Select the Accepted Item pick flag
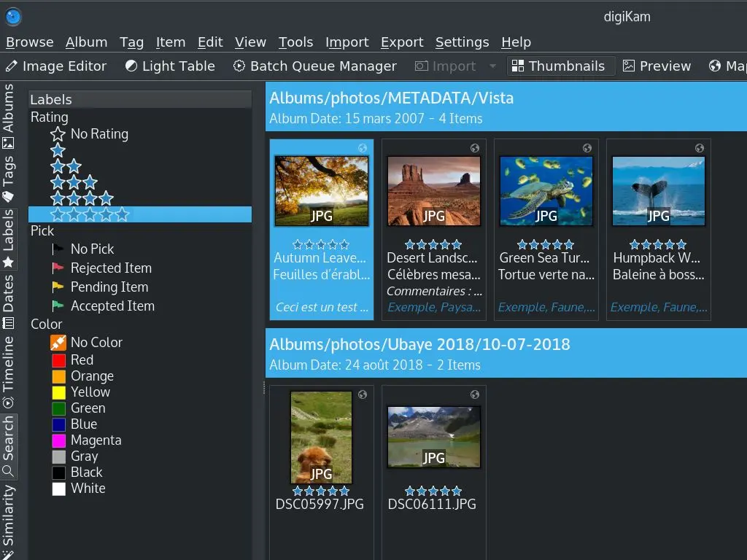The height and width of the screenshot is (560, 747). tap(111, 306)
